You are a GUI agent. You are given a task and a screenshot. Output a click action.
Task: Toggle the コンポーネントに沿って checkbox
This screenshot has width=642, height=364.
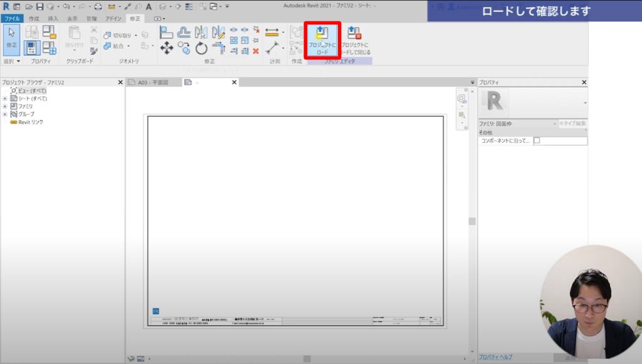[x=537, y=141]
